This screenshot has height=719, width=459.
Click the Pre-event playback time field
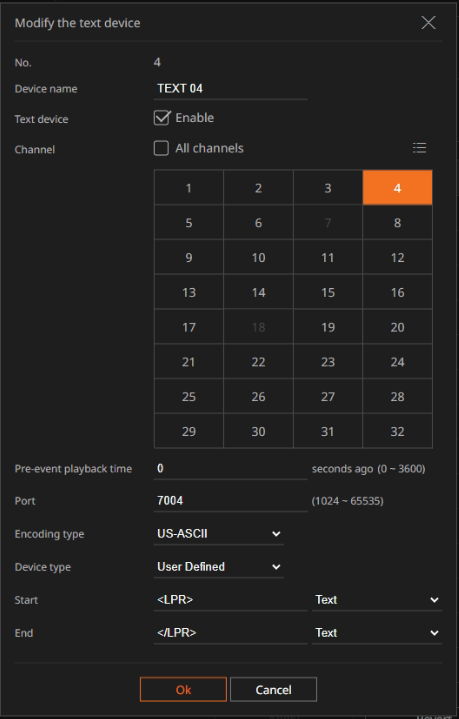pyautogui.click(x=230, y=469)
